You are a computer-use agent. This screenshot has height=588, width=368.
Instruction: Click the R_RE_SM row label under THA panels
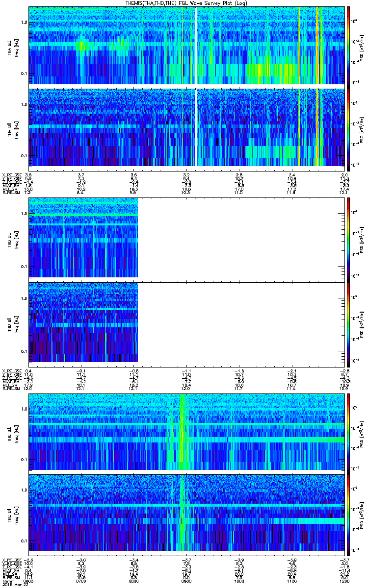pos(10,194)
